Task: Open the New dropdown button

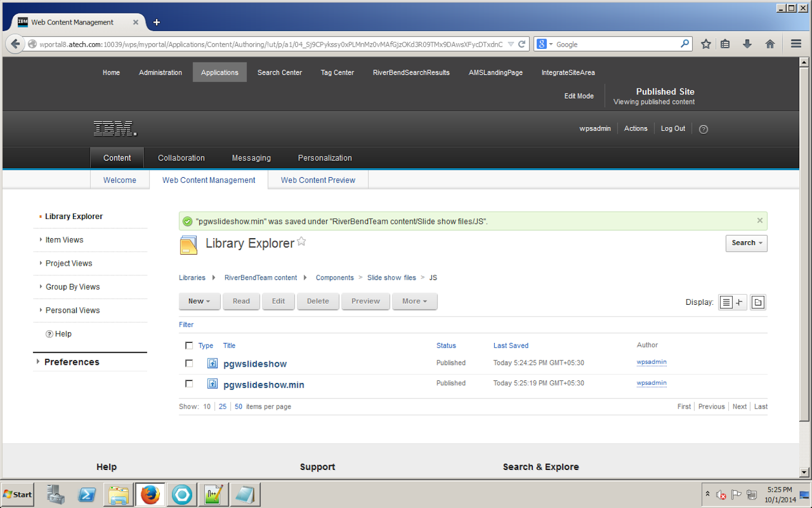Action: [199, 301]
